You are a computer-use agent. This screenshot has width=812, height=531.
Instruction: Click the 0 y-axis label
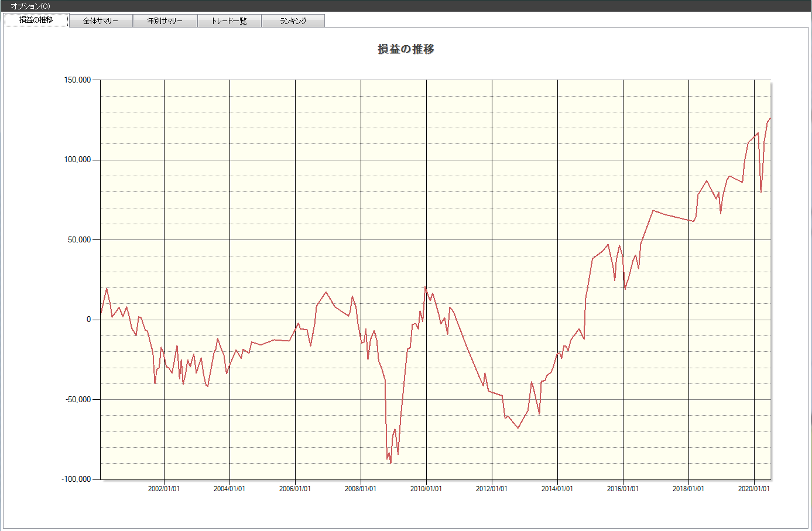tap(89, 320)
